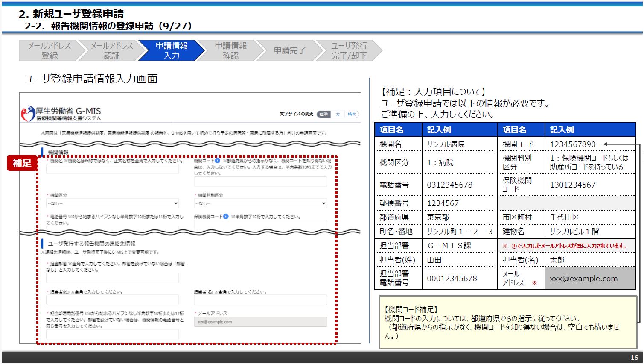
Task: Click the 担当者(名) input field
Action: (260, 299)
